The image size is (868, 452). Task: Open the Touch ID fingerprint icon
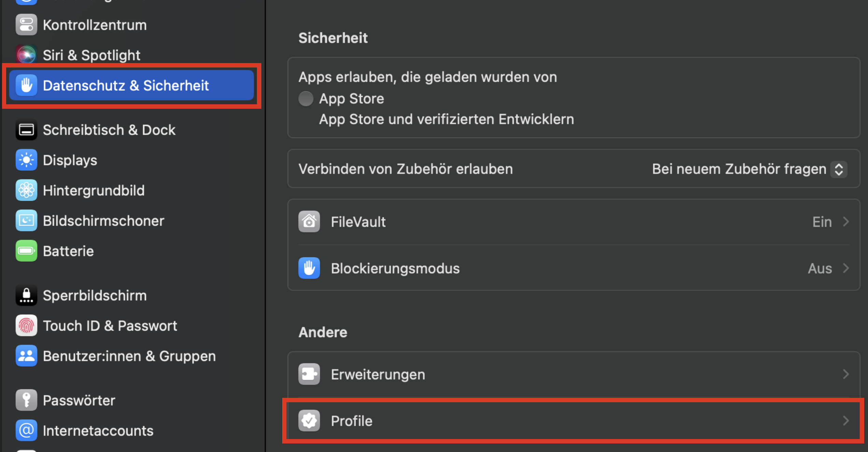(x=26, y=326)
